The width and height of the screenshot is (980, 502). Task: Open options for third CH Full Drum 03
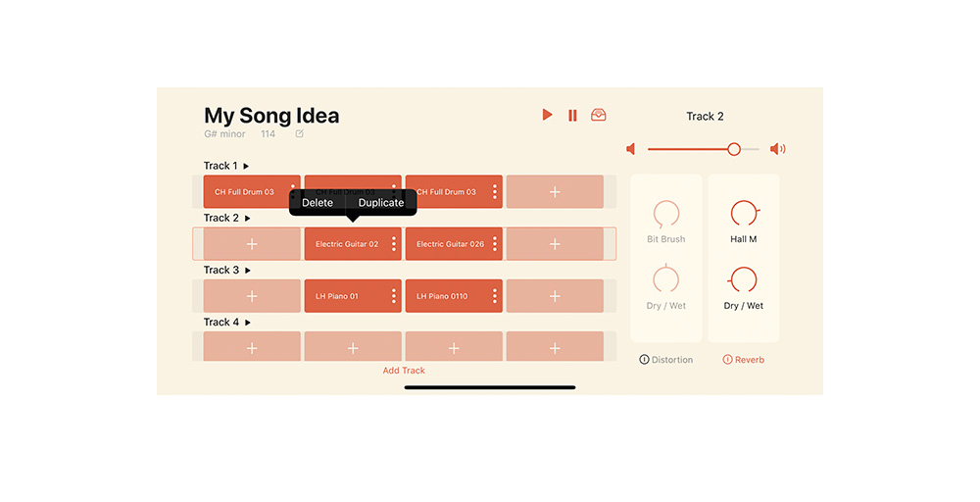[495, 192]
